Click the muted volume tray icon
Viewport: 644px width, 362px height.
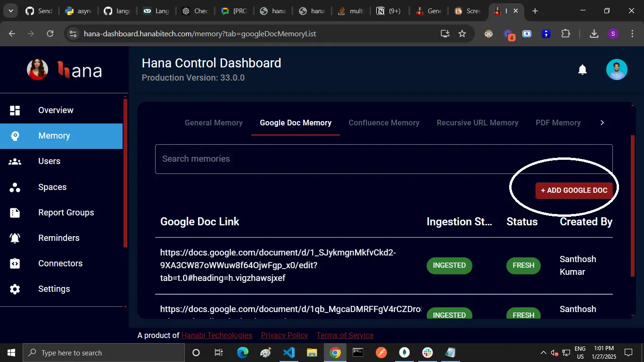pyautogui.click(x=554, y=353)
